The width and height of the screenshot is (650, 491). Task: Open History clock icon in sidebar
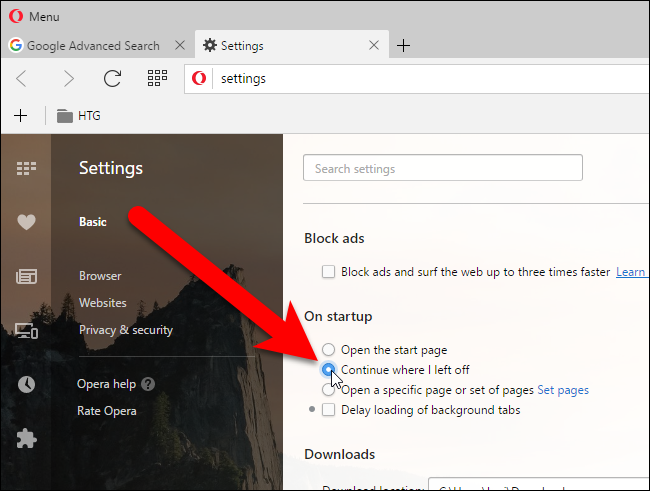click(26, 384)
